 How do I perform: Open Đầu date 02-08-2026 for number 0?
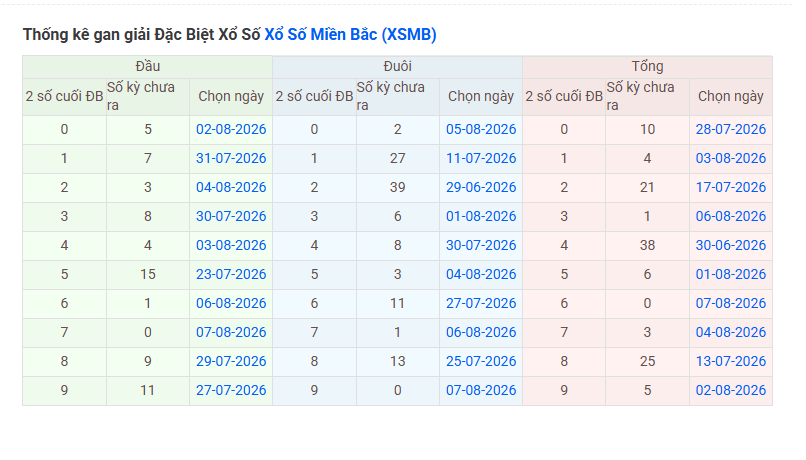point(231,129)
